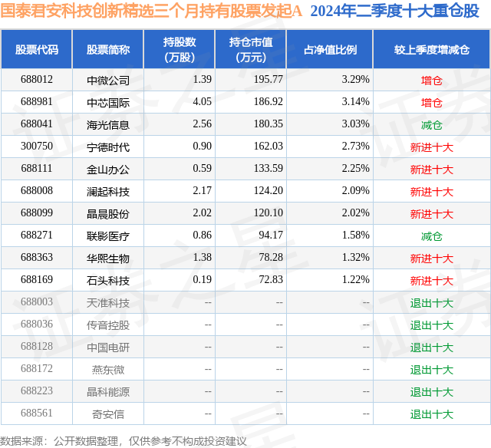Click stock name 天准科技
Viewport: 491px width, 448px height.
point(108,303)
